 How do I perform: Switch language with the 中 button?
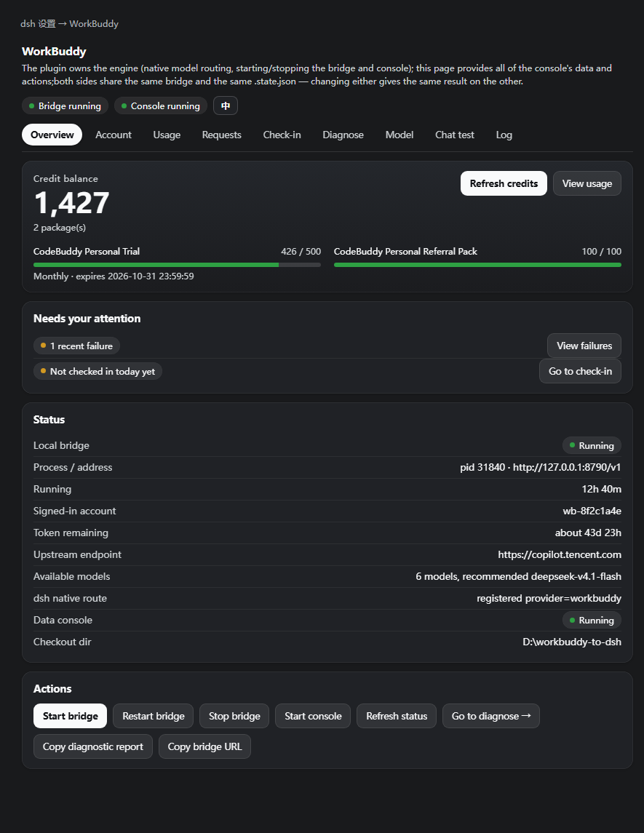pyautogui.click(x=226, y=105)
